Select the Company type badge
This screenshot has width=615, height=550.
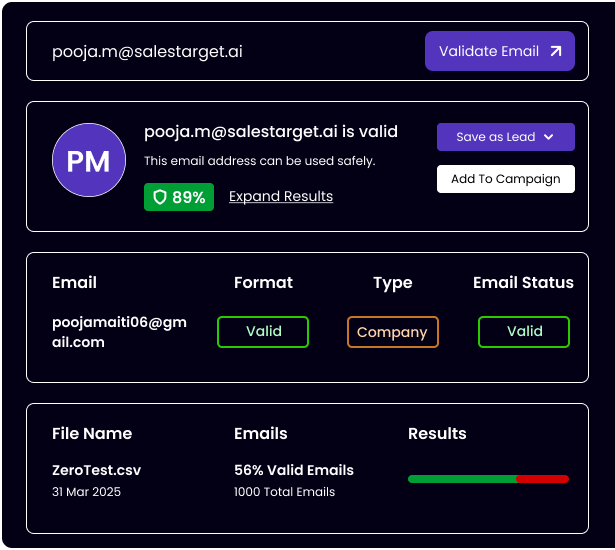coord(392,332)
